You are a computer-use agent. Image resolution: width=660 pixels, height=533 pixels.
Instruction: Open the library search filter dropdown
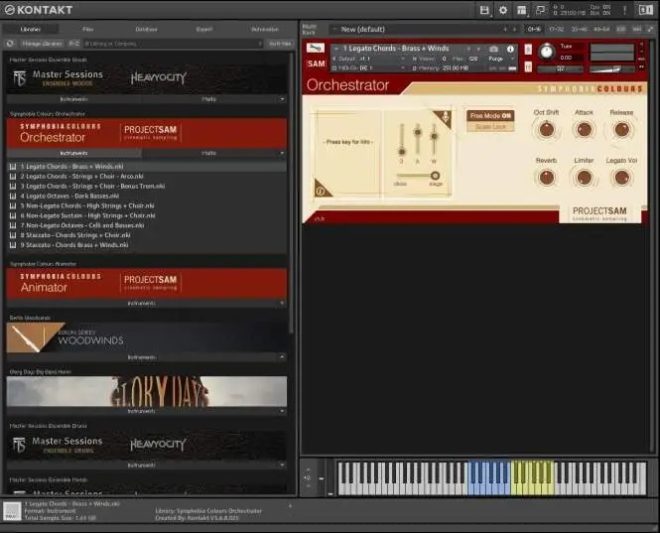tap(260, 43)
